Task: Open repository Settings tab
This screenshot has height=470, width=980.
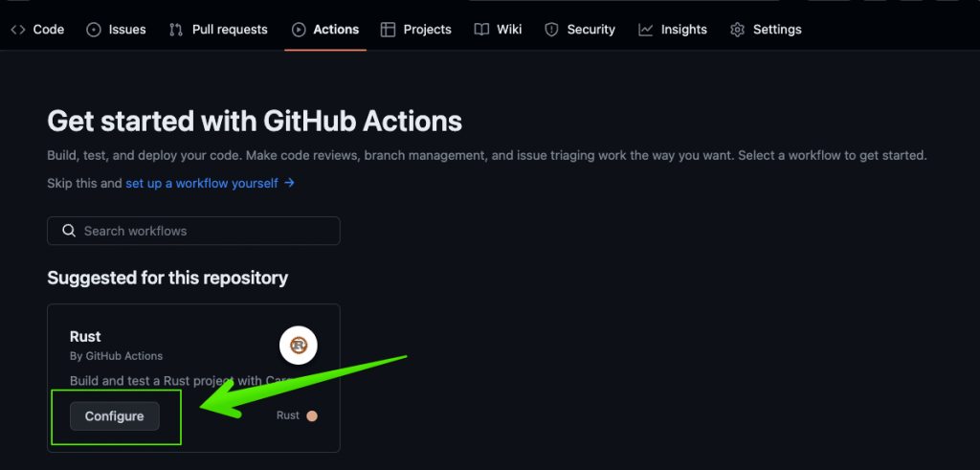Action: coord(766,30)
